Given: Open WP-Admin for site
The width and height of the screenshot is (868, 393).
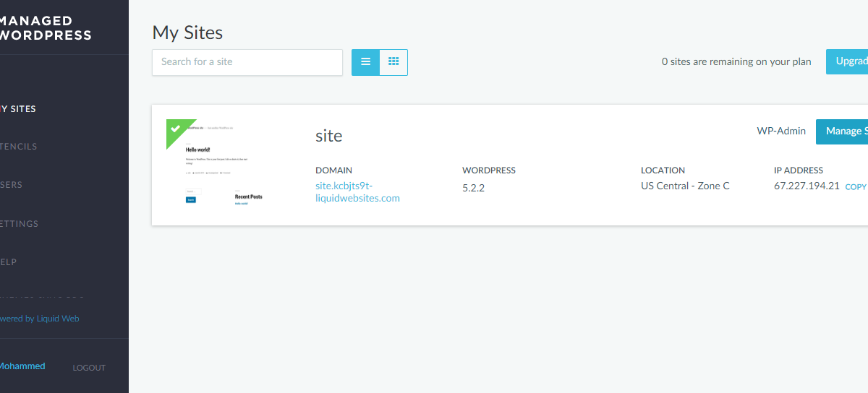Looking at the screenshot, I should [x=781, y=131].
